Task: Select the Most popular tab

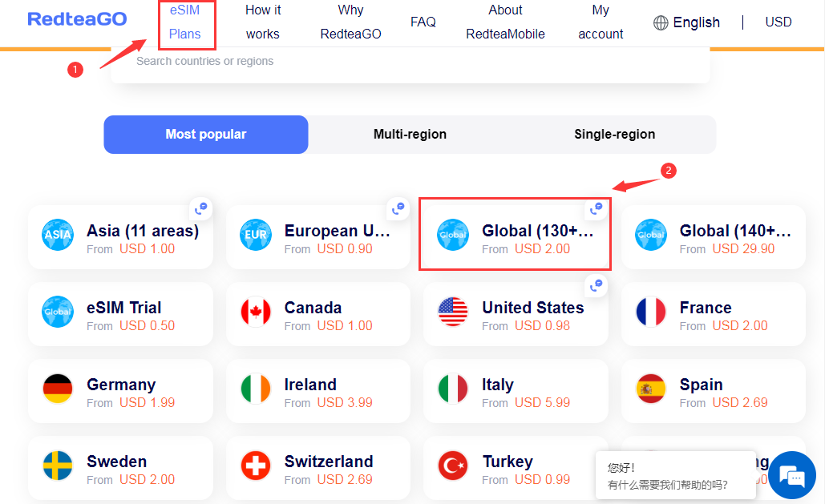Action: (x=206, y=135)
